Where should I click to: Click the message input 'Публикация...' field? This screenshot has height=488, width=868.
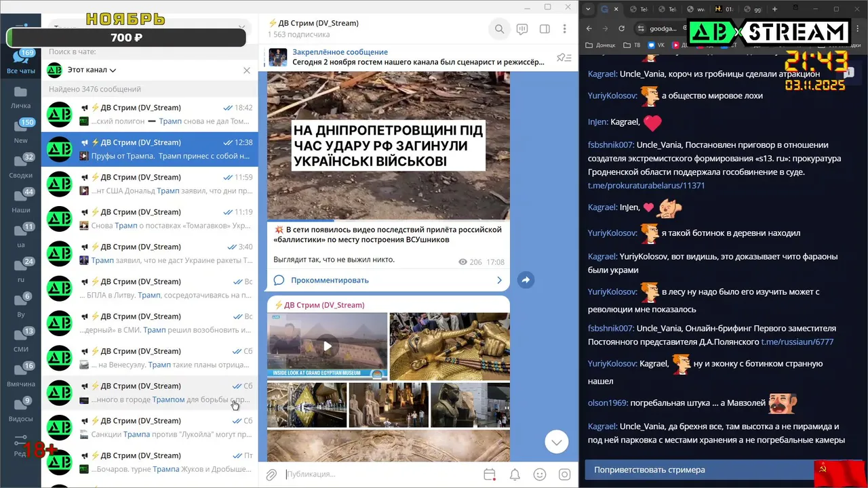[x=380, y=474]
